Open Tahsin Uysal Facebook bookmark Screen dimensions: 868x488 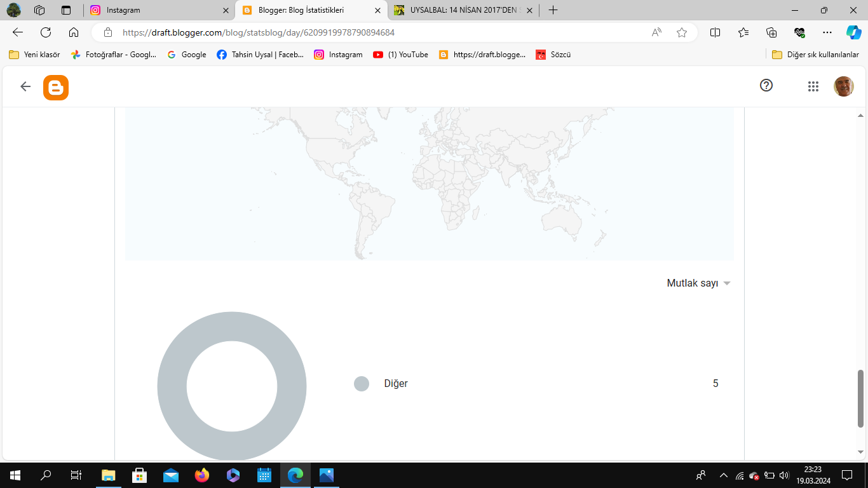[261, 55]
